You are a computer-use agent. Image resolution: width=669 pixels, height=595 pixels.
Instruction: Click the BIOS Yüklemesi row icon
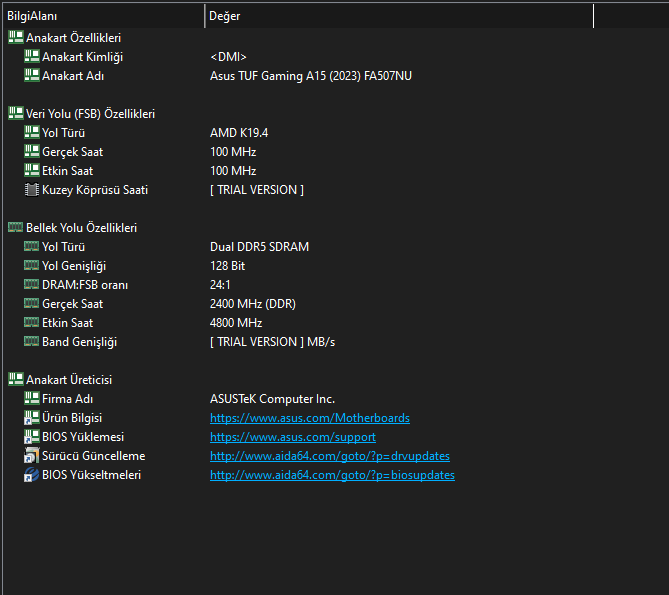click(32, 437)
